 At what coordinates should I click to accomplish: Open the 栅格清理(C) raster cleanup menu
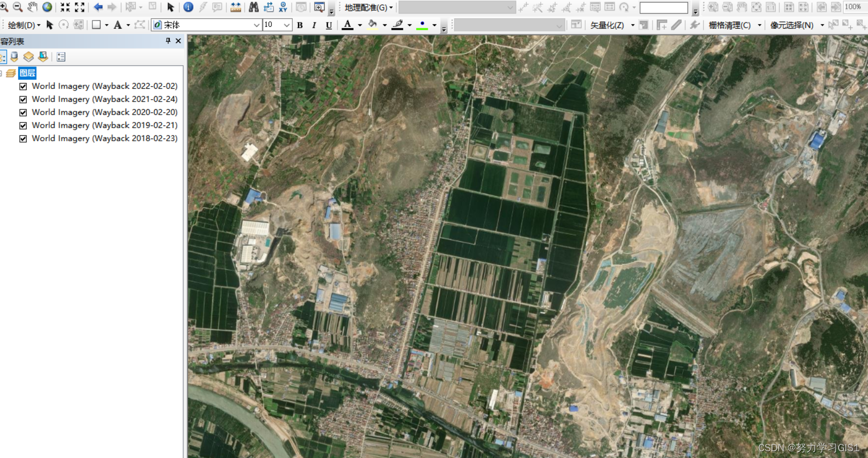coord(735,25)
